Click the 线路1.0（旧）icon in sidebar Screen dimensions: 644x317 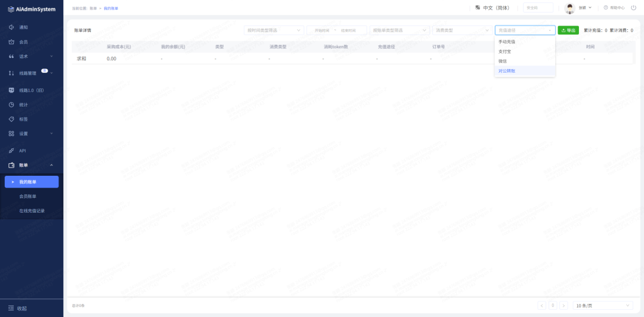tap(11, 91)
